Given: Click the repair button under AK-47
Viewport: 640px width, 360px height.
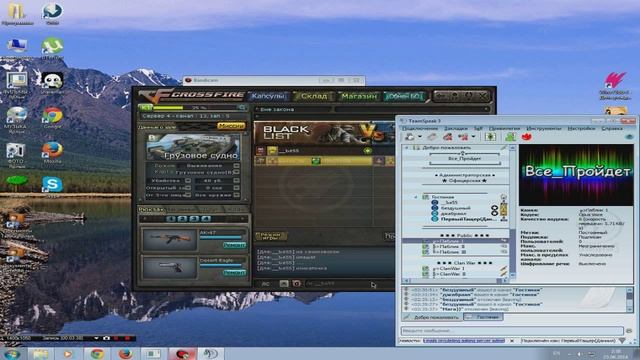Looking at the screenshot, I should tap(234, 245).
